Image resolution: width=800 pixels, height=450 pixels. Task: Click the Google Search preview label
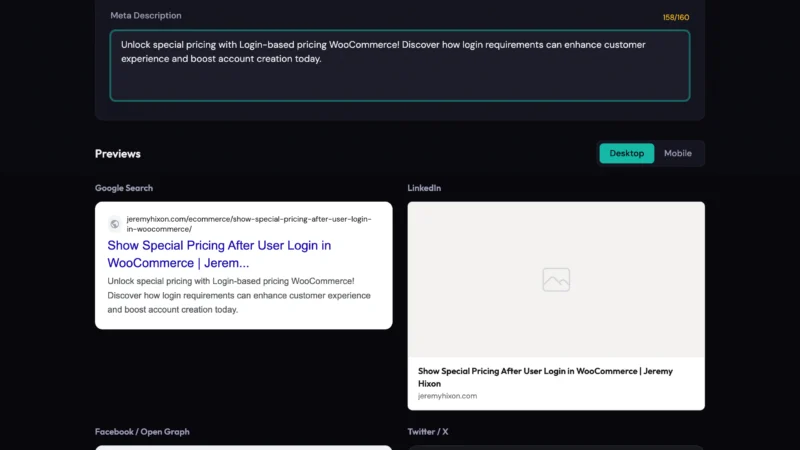click(124, 188)
